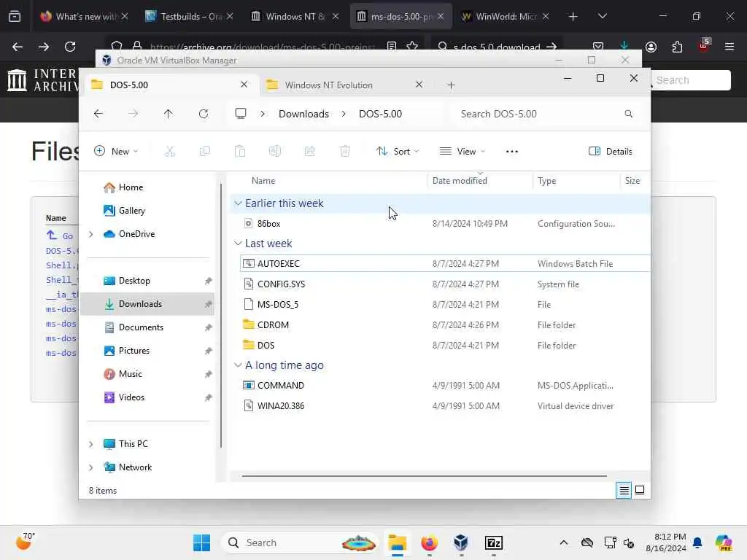747x560 pixels.
Task: Expand This PC in navigation pane
Action: [91, 444]
